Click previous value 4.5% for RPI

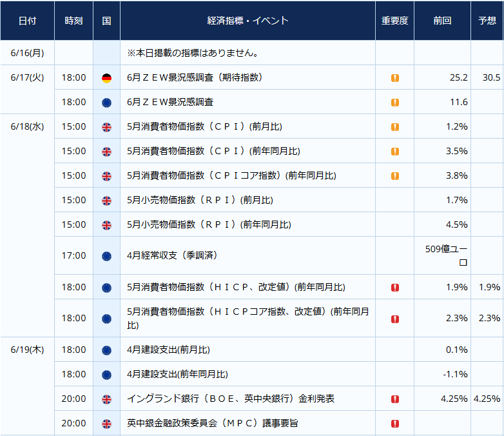coord(457,224)
